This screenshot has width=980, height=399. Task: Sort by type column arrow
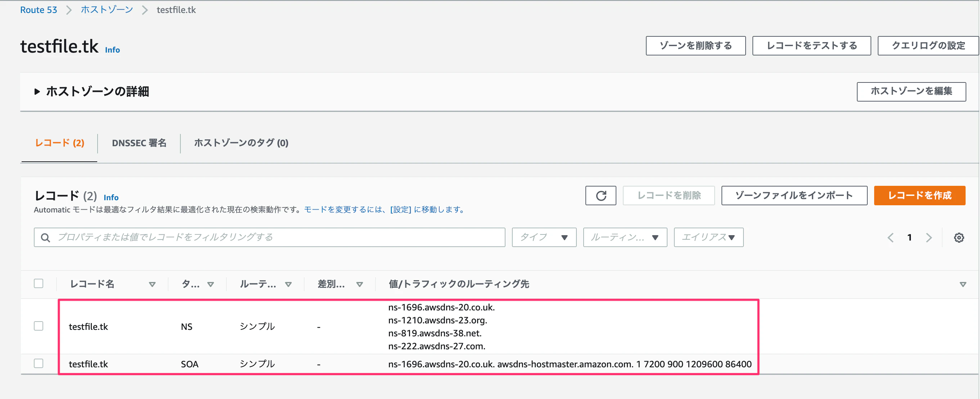tap(210, 284)
